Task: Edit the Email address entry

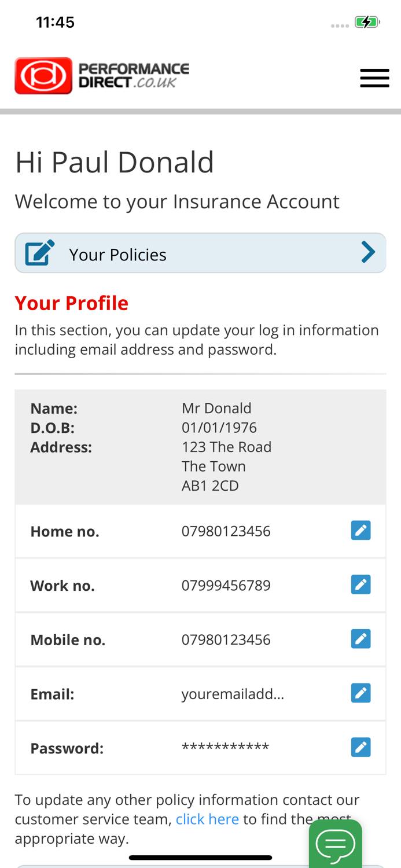Action: click(360, 693)
